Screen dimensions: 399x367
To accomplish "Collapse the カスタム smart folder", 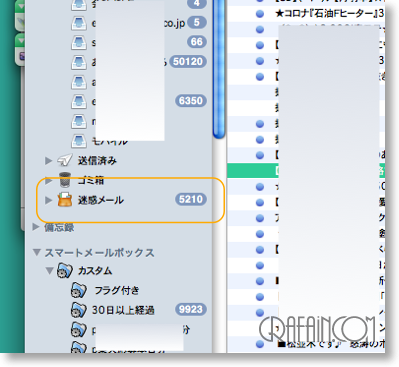I will coord(49,270).
